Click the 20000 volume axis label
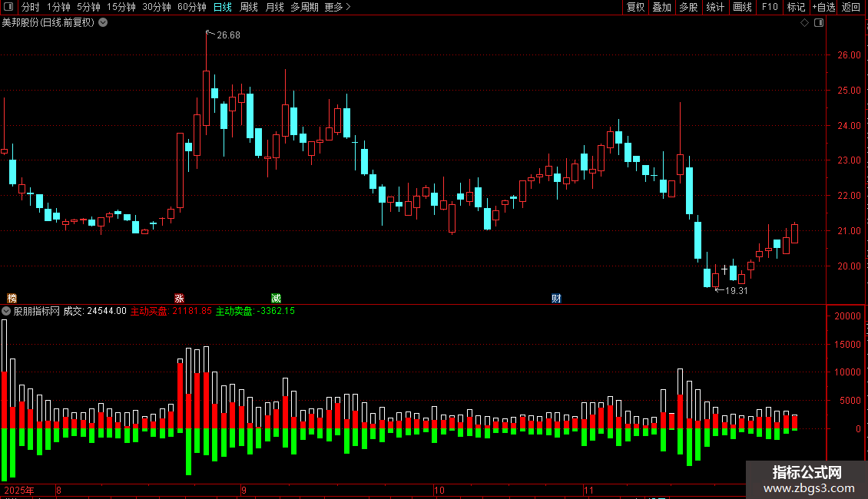Screen dimensions: 868x499 [847, 316]
